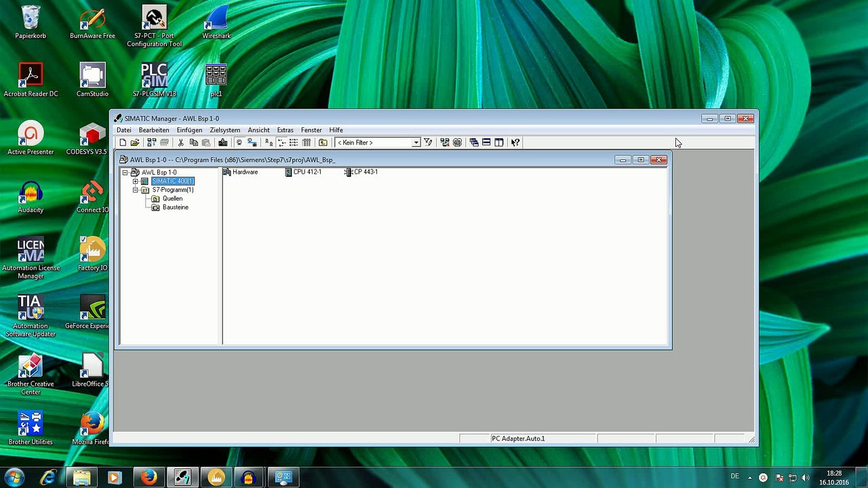Select the Acrobat Reader DC desktop shortcut
The height and width of the screenshot is (488, 868).
[x=31, y=80]
